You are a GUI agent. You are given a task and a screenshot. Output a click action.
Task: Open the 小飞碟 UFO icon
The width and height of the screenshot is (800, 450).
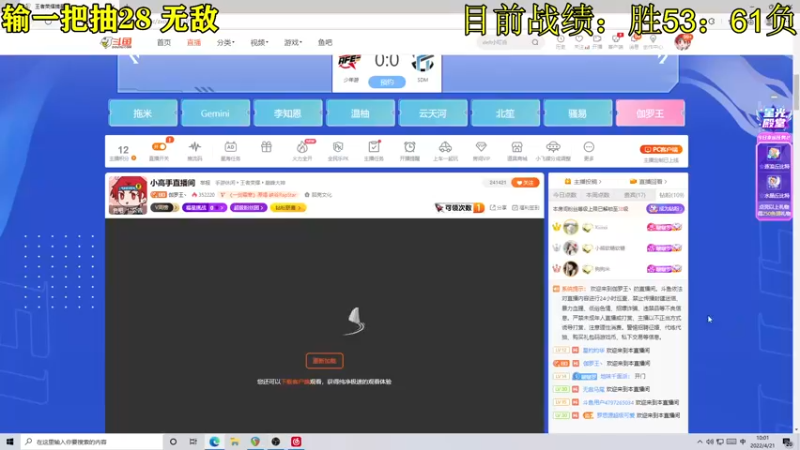click(x=553, y=147)
